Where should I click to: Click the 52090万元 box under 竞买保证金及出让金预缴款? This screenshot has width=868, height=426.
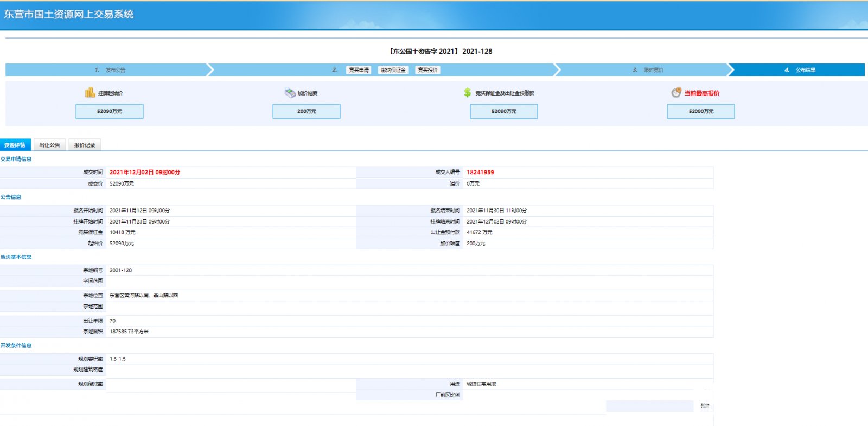click(504, 111)
